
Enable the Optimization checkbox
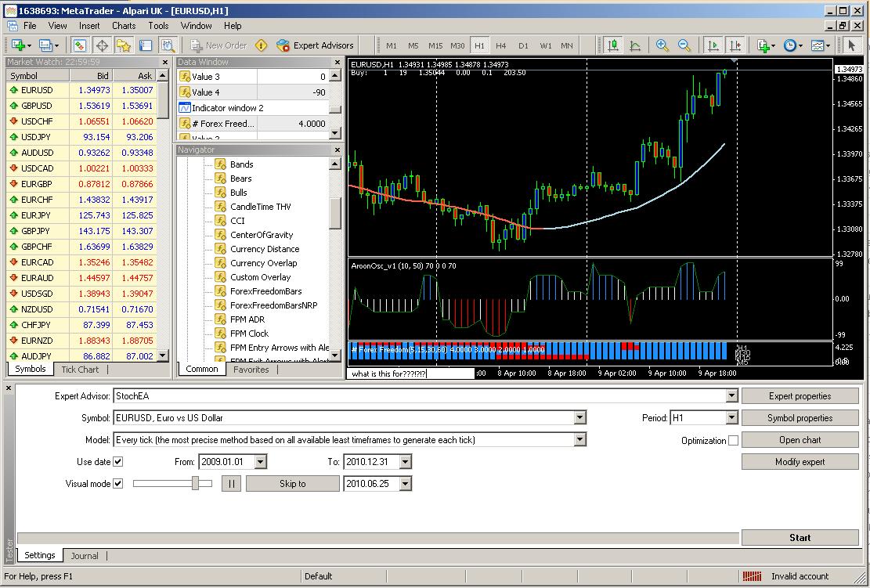(x=733, y=441)
